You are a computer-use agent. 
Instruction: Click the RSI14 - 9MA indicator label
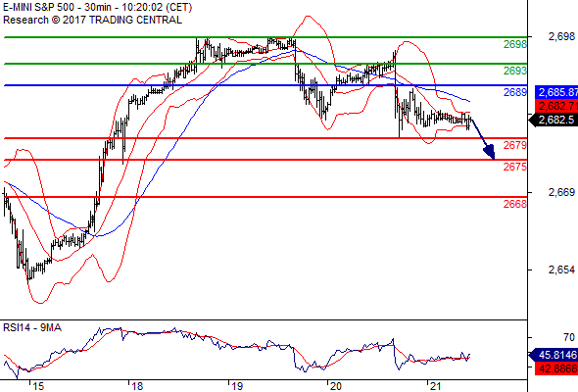pyautogui.click(x=32, y=328)
